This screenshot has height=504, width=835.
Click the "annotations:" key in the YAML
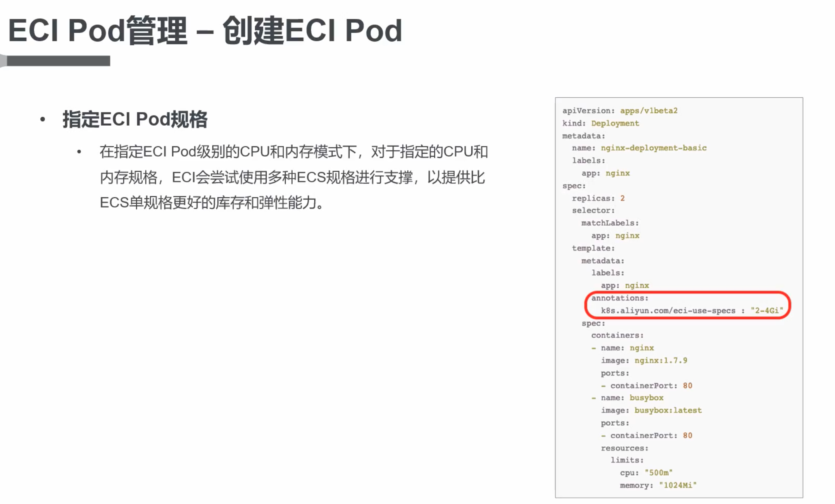[x=619, y=298]
